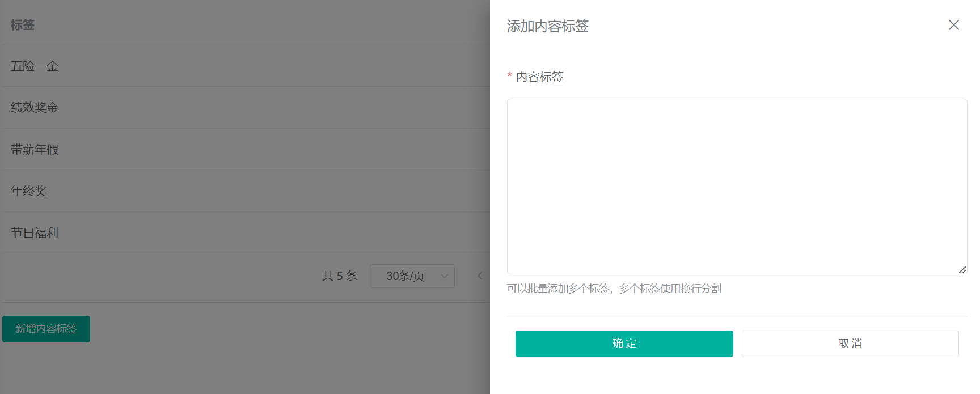980x394 pixels.
Task: Click the 取消 cancel button
Action: 850,344
